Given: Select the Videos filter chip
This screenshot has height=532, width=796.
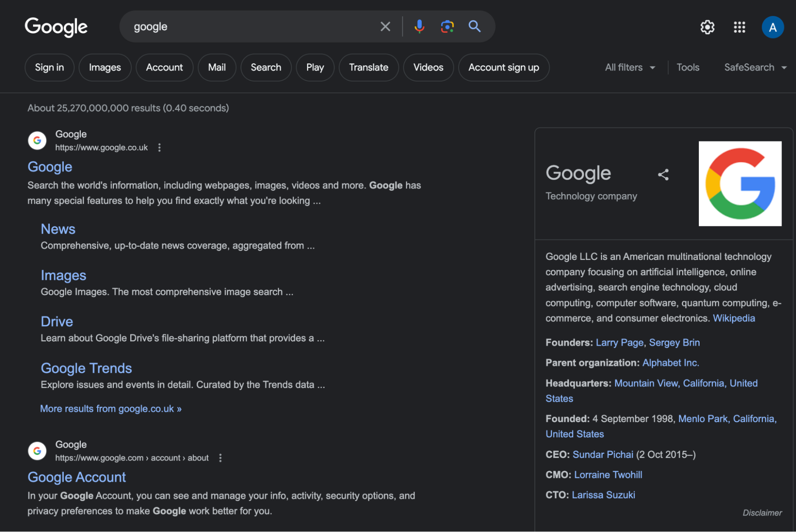Looking at the screenshot, I should click(428, 68).
